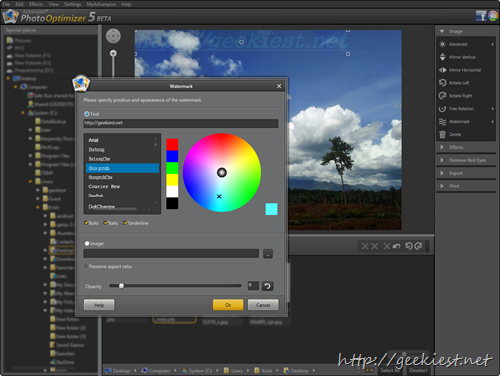Viewport: 500px width, 376px height.
Task: Expand the Remove Red Eyes section
Action: [x=442, y=160]
